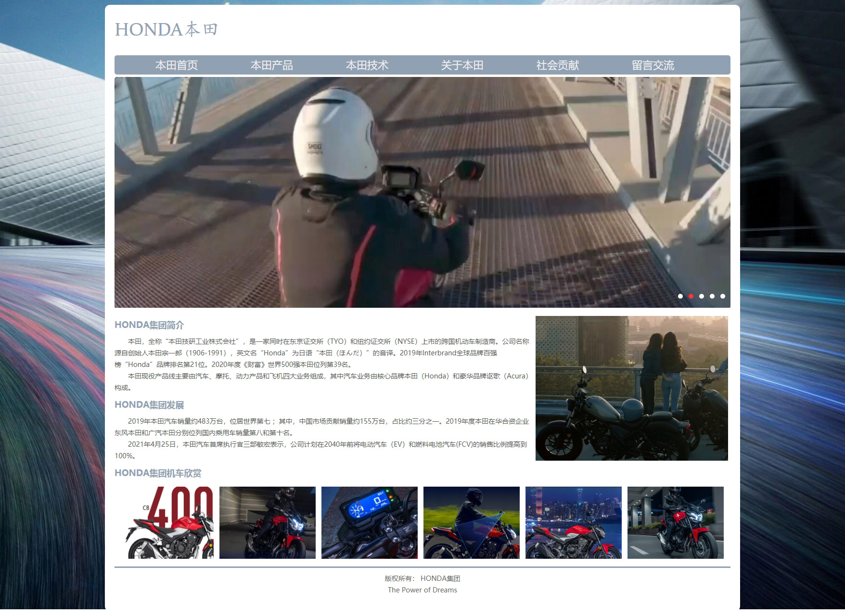Select the fourth carousel indicator dot

point(712,296)
